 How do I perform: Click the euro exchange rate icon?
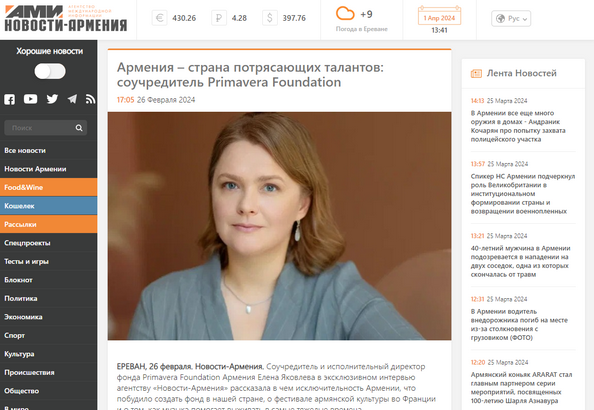point(159,18)
